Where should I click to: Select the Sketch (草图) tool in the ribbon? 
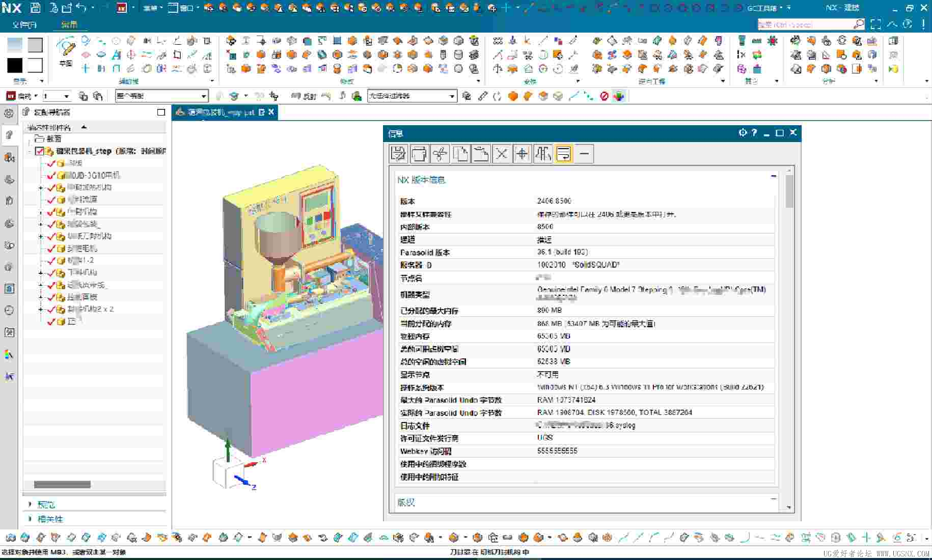click(x=66, y=51)
